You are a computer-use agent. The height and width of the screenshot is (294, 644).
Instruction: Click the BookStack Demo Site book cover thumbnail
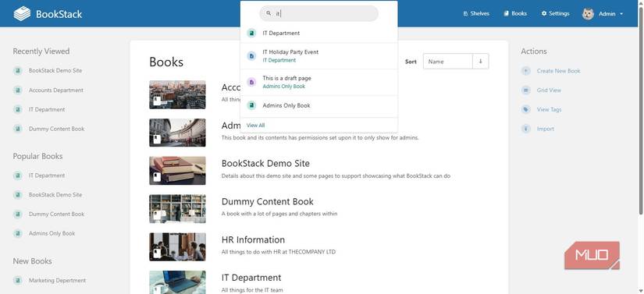point(177,171)
